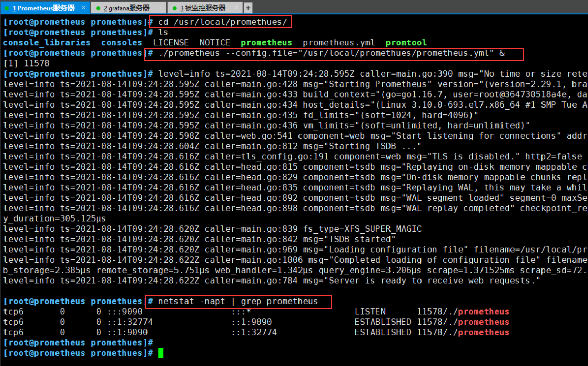
Task: Click 'msg="WAL replay completed"' log message
Action: point(447,208)
